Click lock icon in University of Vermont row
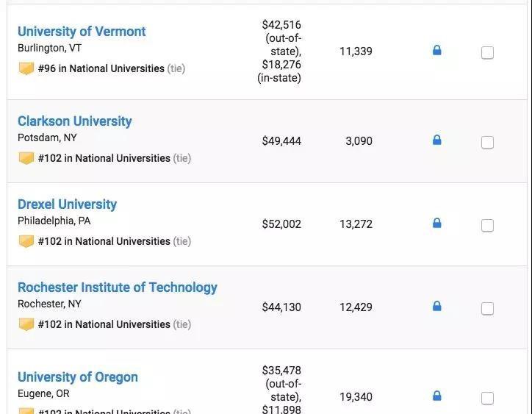Screen dimensions: 532x414 pyautogui.click(x=437, y=51)
